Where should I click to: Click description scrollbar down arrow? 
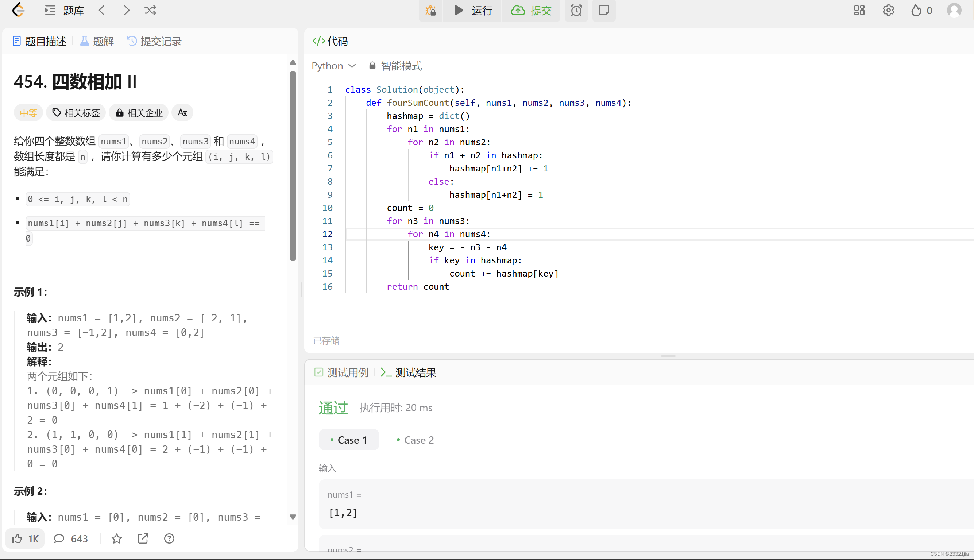tap(293, 517)
